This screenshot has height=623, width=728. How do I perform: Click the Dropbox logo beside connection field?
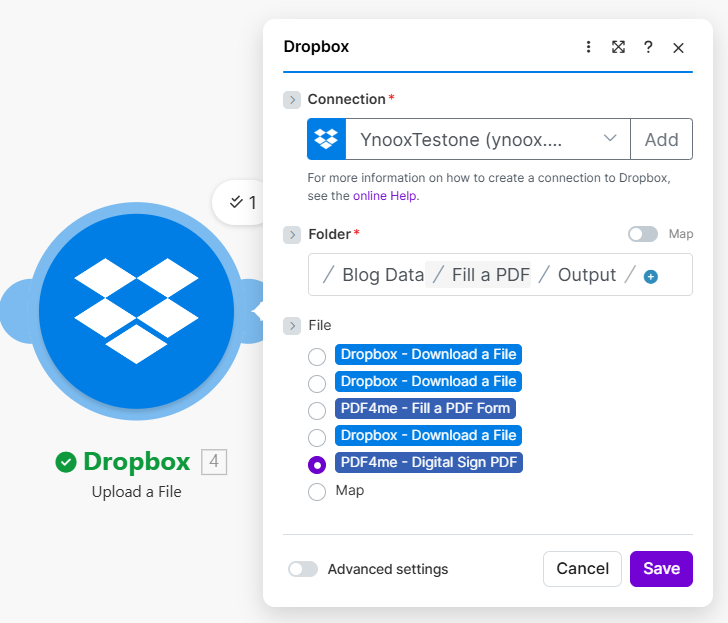point(326,140)
